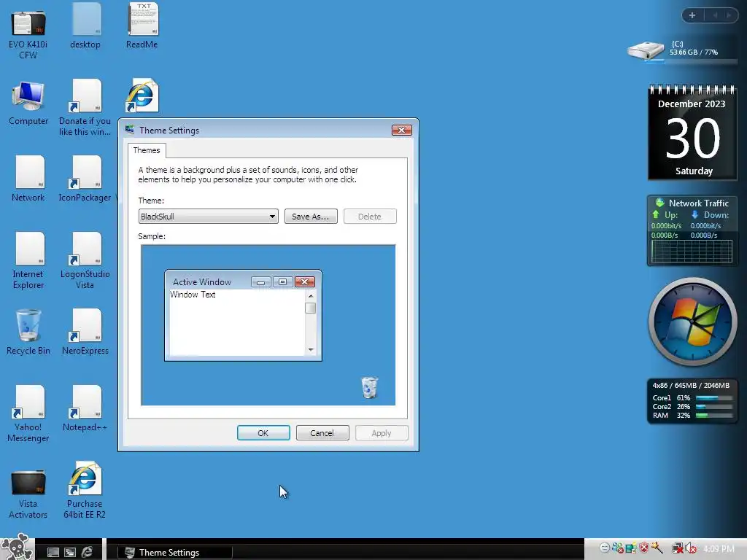747x560 pixels.
Task: Select the desktop file icon
Action: click(85, 27)
